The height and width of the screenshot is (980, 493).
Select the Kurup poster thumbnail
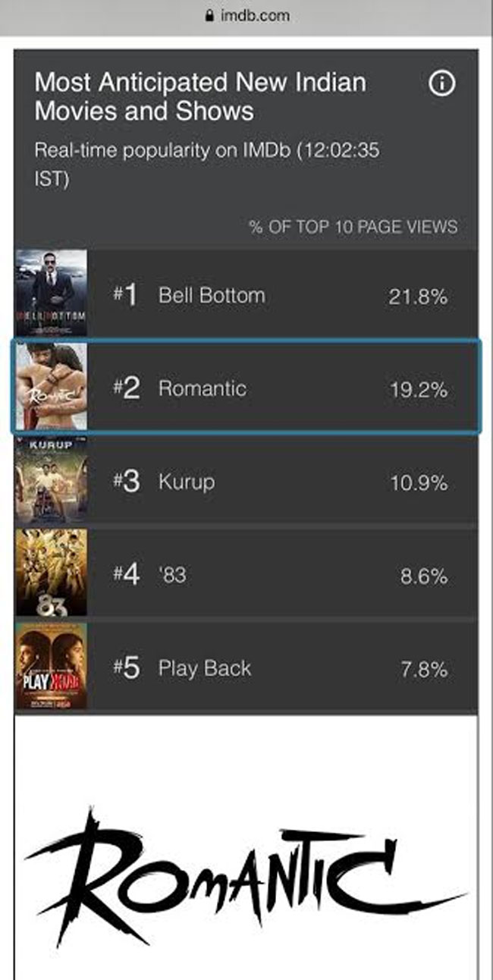pos(51,481)
